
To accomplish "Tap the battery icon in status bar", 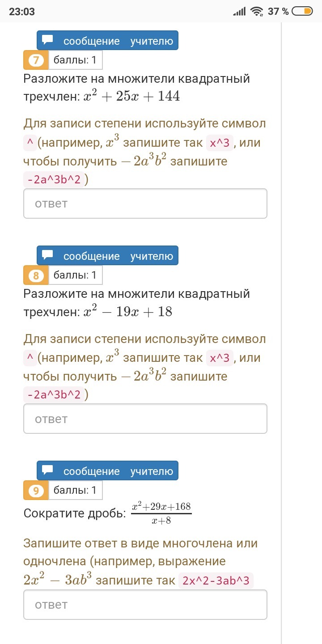I will pos(302,12).
